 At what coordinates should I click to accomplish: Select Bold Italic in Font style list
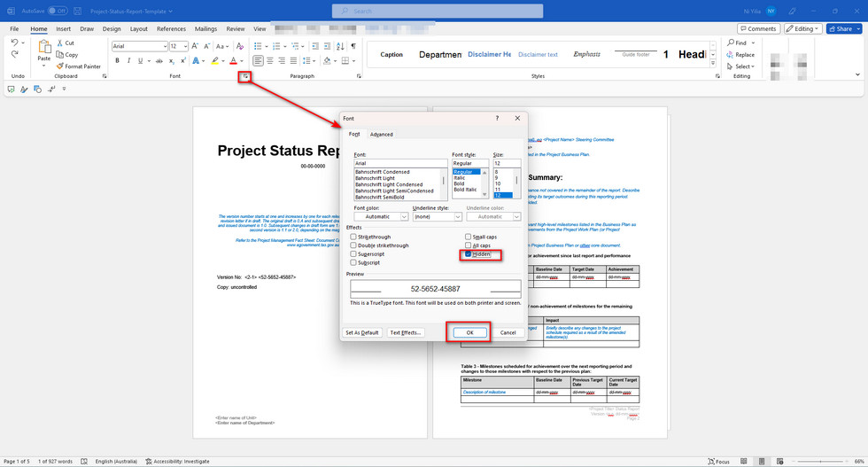coord(465,190)
